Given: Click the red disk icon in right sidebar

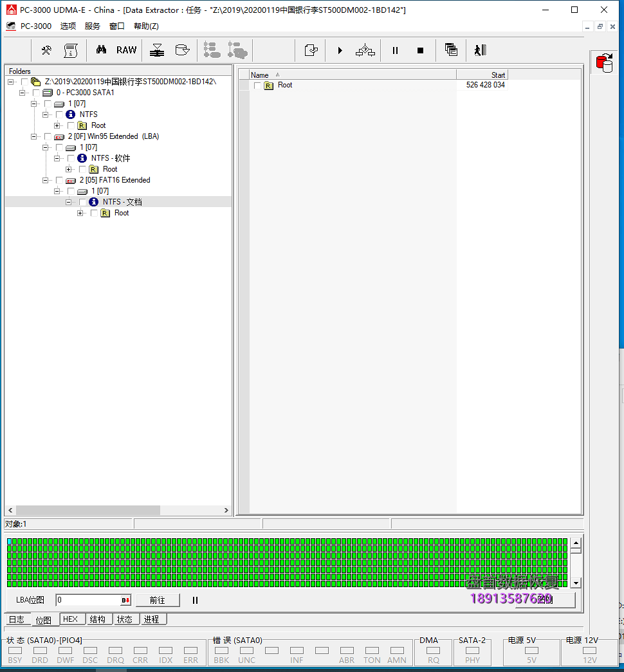Looking at the screenshot, I should pyautogui.click(x=604, y=64).
